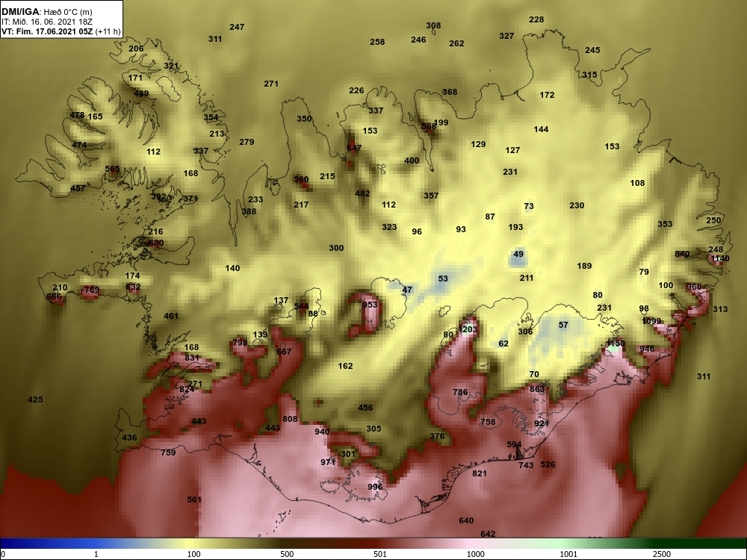The width and height of the screenshot is (747, 560).
Task: Click the 368 value on the north coast
Action: pos(449,92)
